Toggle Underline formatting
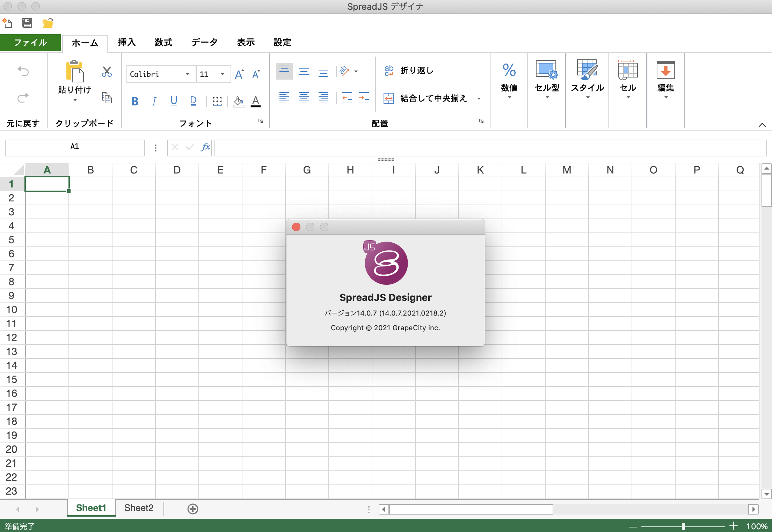This screenshot has width=772, height=532. tap(174, 101)
